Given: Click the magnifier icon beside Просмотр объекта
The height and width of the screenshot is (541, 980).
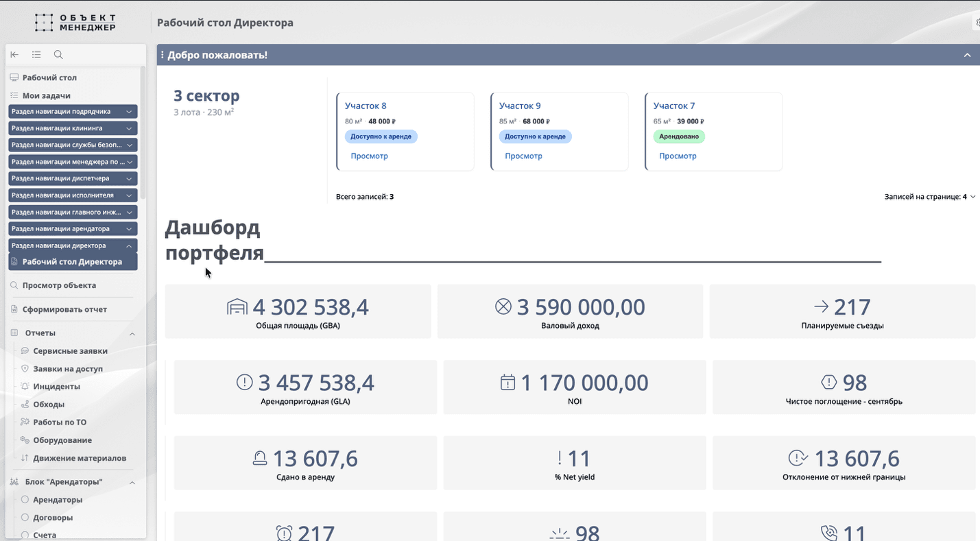Looking at the screenshot, I should tap(14, 285).
